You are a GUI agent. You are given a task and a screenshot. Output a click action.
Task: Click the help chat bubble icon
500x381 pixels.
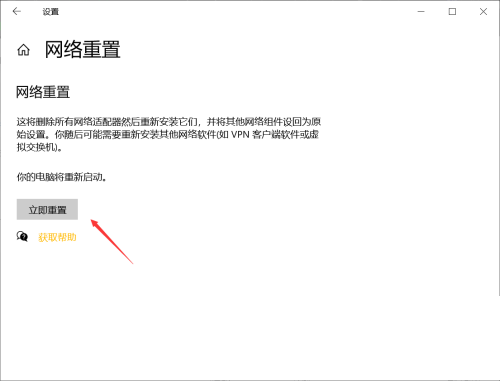[x=22, y=236]
